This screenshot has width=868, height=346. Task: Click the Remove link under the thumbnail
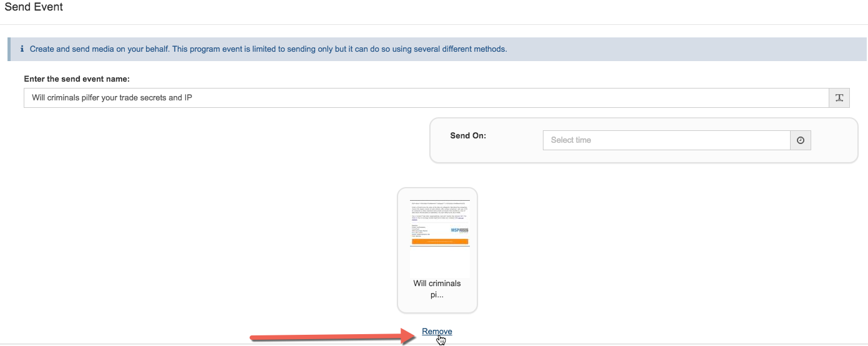(437, 331)
